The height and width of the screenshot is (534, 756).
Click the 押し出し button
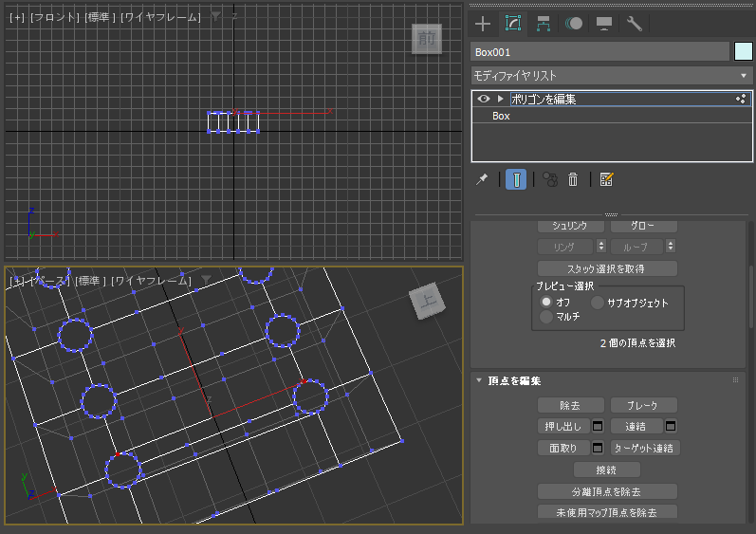(563, 426)
